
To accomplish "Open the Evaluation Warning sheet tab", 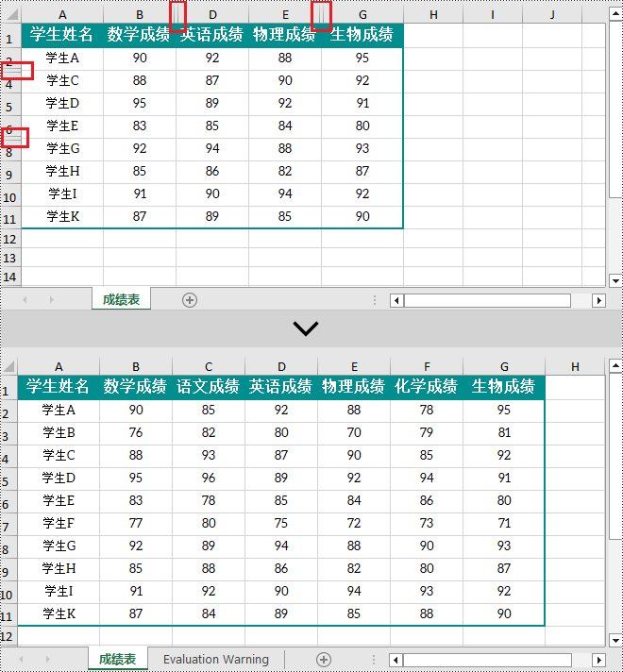I will click(216, 659).
